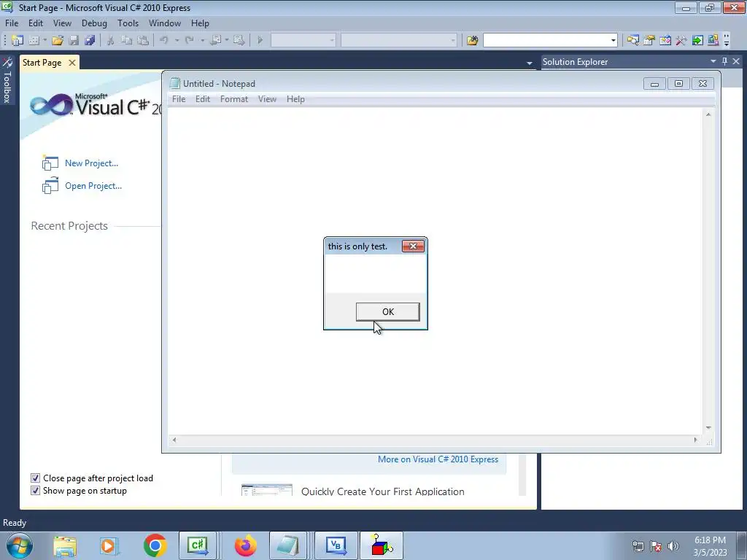This screenshot has width=747, height=560.
Task: Open the Notepad Edit menu
Action: coord(203,99)
